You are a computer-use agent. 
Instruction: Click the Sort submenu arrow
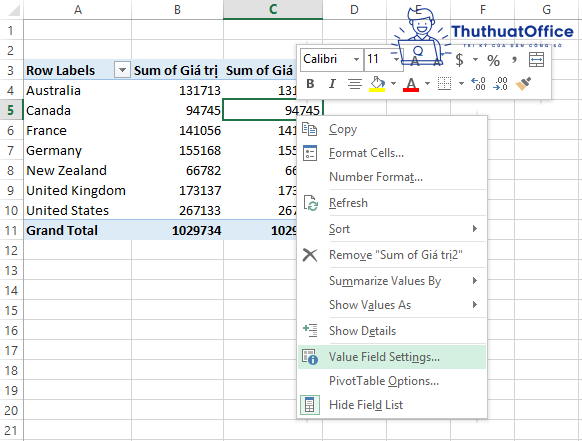[475, 229]
